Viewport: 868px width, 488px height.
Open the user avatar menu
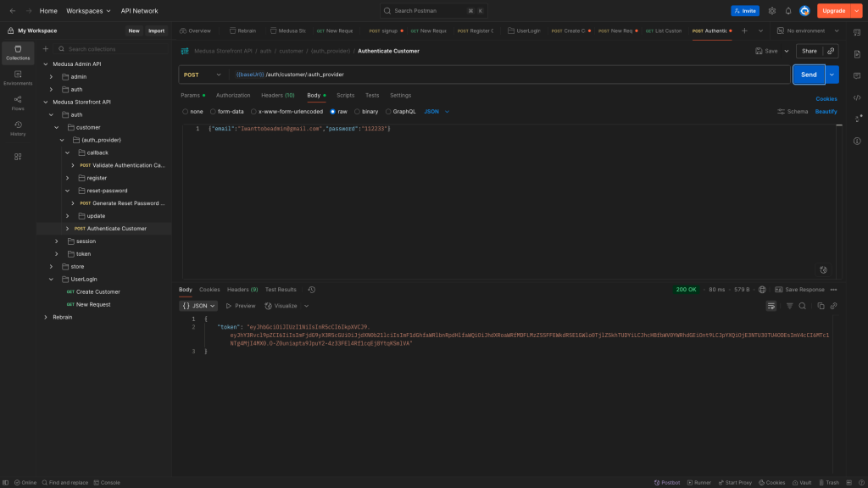click(x=804, y=10)
